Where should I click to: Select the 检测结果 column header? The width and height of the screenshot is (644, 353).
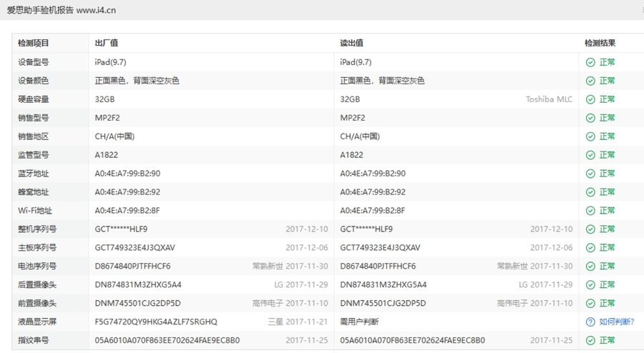(600, 43)
